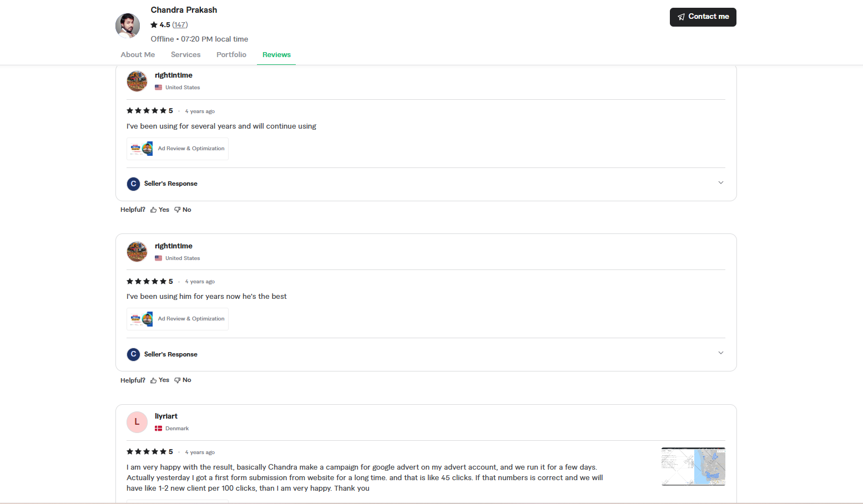This screenshot has width=863, height=504.
Task: Mark first review helpful with thumbs up
Action: (160, 210)
